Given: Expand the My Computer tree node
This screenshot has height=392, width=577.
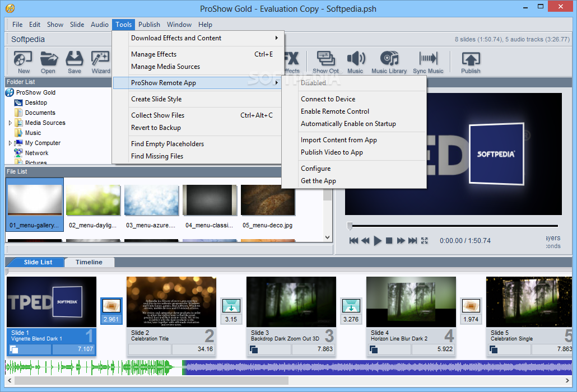Looking at the screenshot, I should 10,143.
